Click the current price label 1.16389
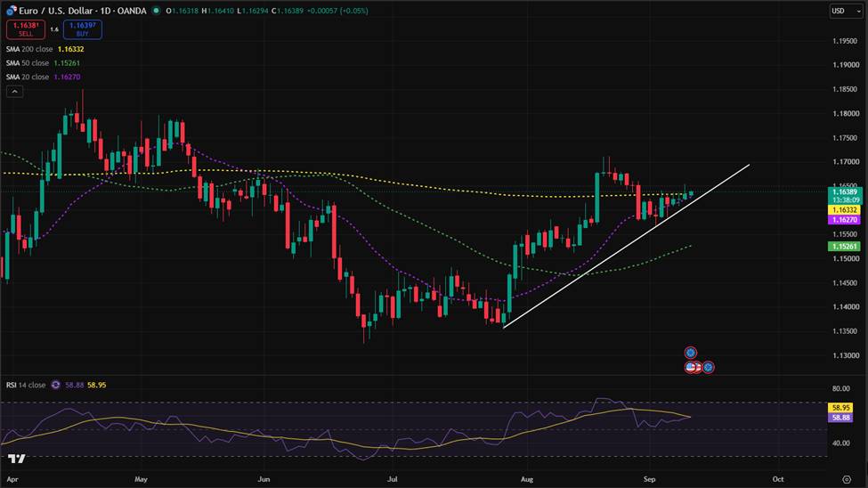868x488 pixels. (x=845, y=192)
